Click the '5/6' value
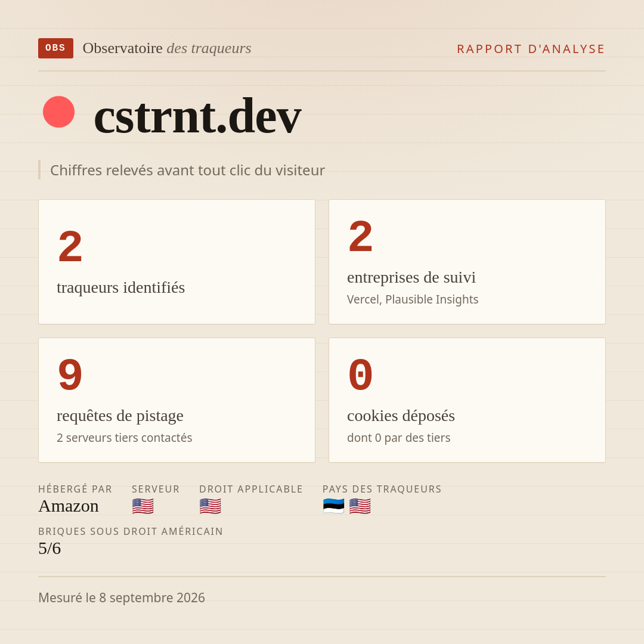This screenshot has height=644, width=644. [x=49, y=549]
